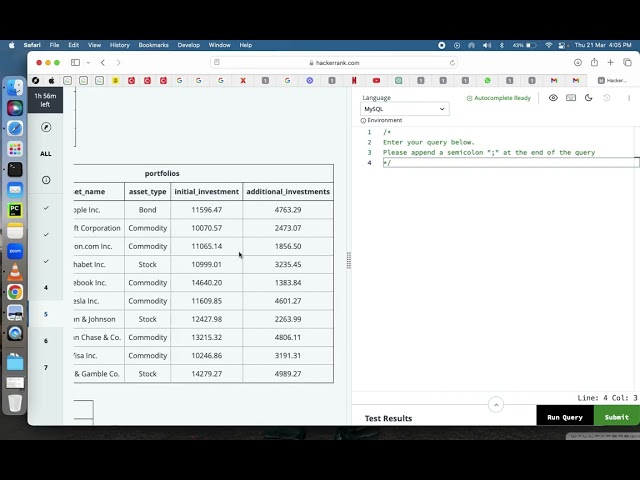Open the info icon in question sidebar
The height and width of the screenshot is (480, 640).
(46, 180)
